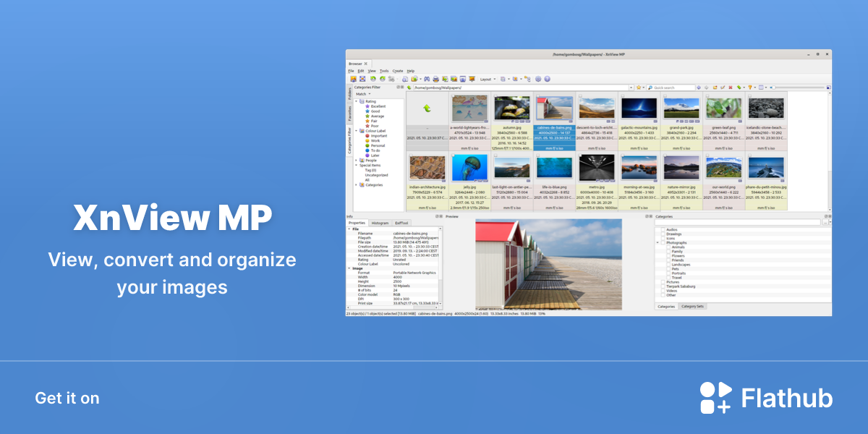Image resolution: width=868 pixels, height=434 pixels.
Task: Tick the Drawings category checkbox
Action: [663, 234]
